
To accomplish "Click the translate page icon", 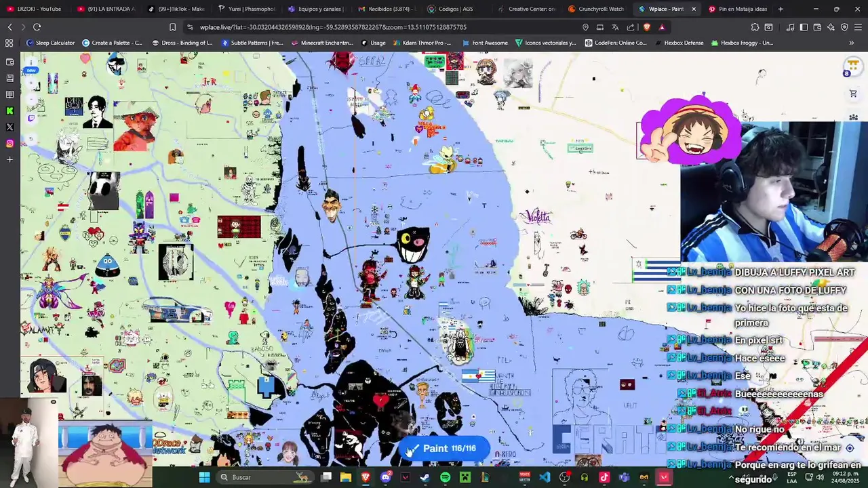I will click(615, 27).
